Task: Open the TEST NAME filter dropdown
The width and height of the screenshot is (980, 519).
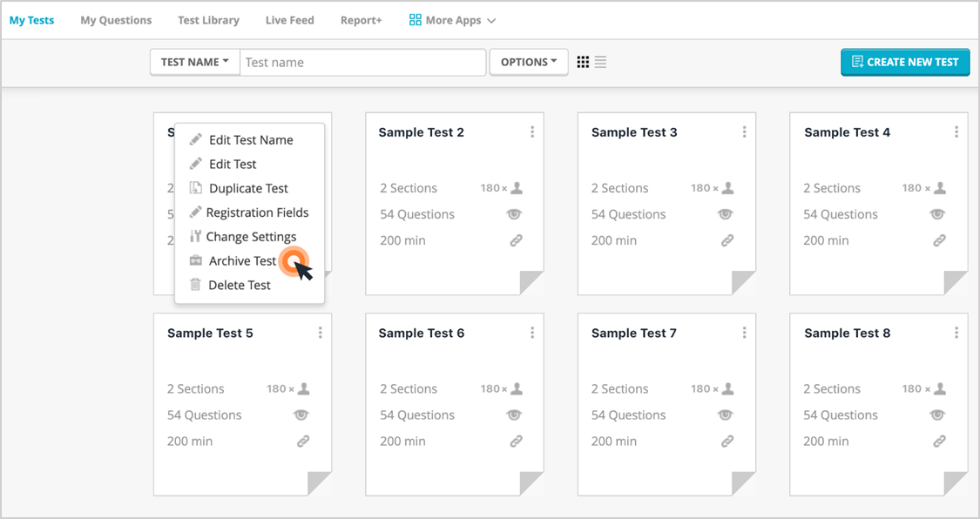Action: (195, 63)
